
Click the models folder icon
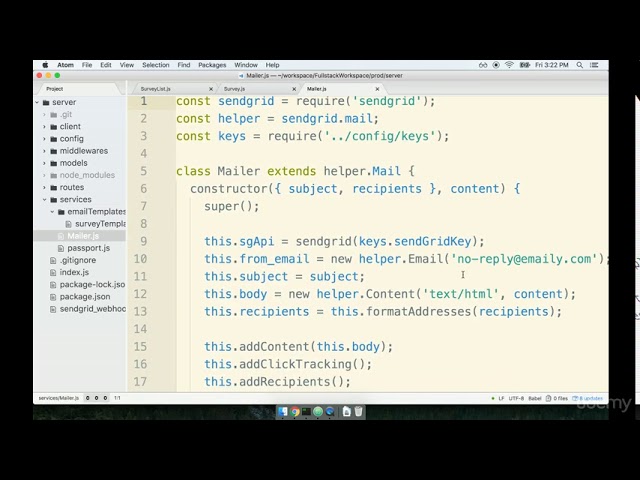point(53,163)
